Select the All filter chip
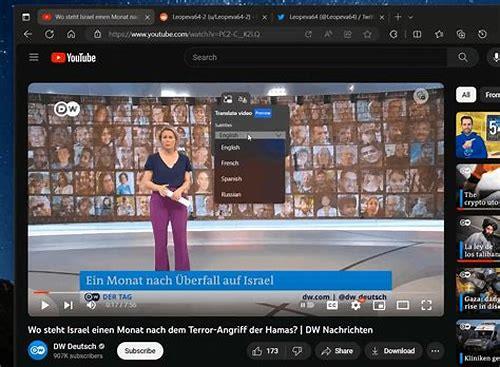Screen dimensions: 500x367 click(x=466, y=95)
